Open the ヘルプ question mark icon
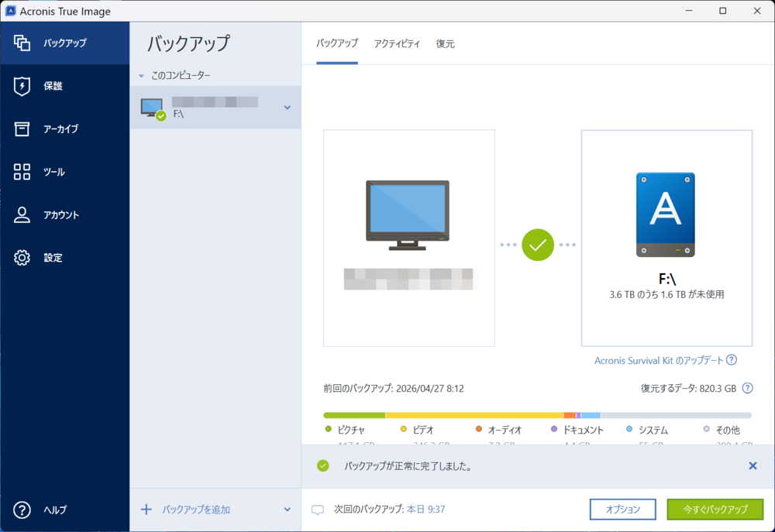Viewport: 775px width, 532px height. pyautogui.click(x=22, y=510)
